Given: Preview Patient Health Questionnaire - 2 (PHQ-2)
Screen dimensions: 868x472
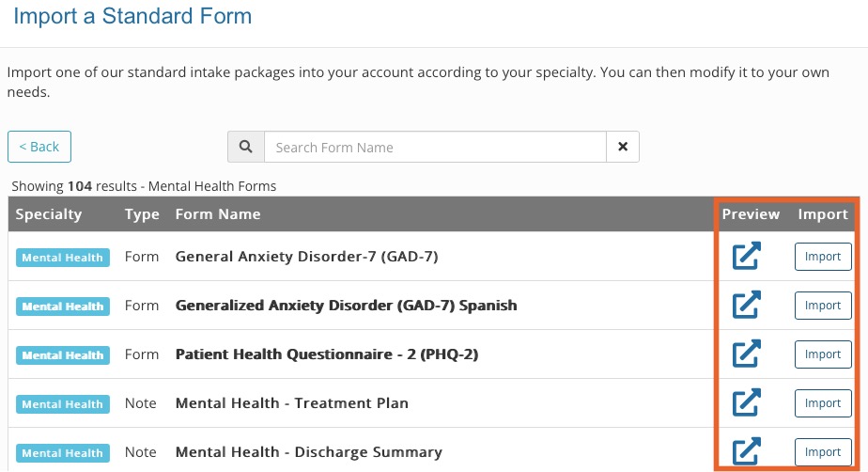Looking at the screenshot, I should point(747,354).
